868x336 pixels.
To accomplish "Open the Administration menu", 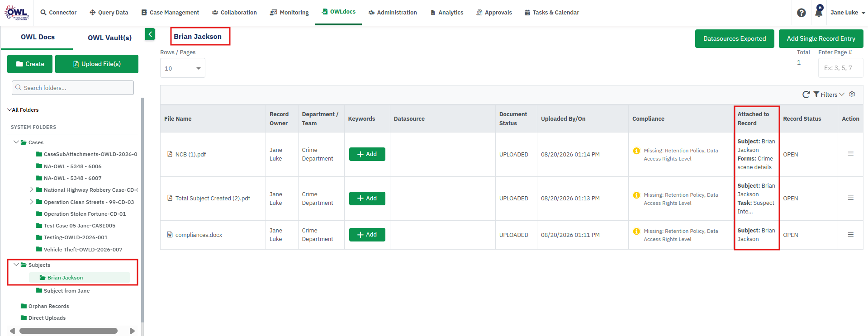I will point(393,13).
